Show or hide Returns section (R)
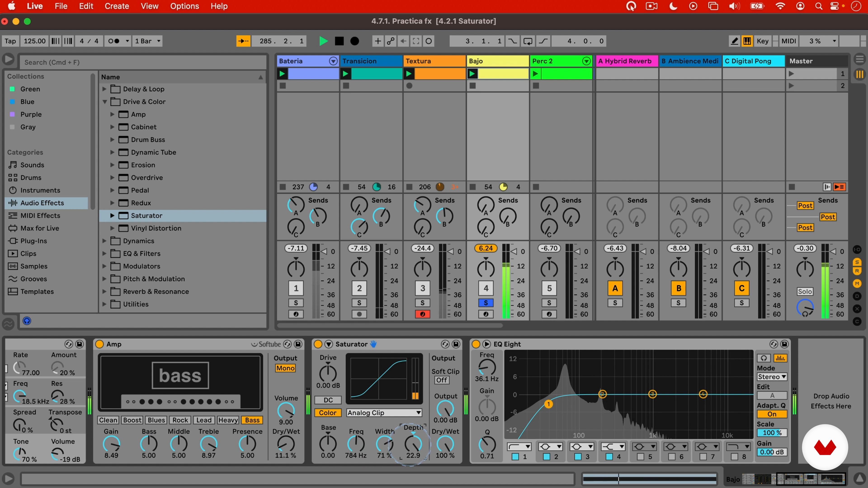868x488 pixels. point(857,271)
